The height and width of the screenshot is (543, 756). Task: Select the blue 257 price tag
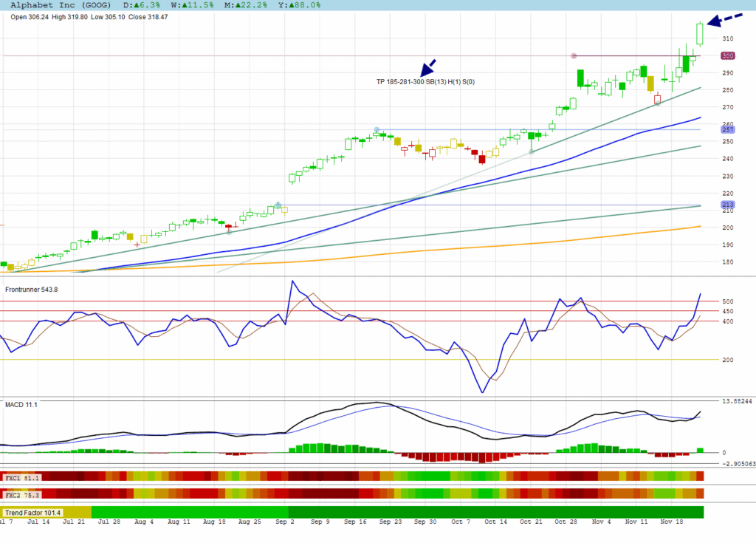pos(727,129)
